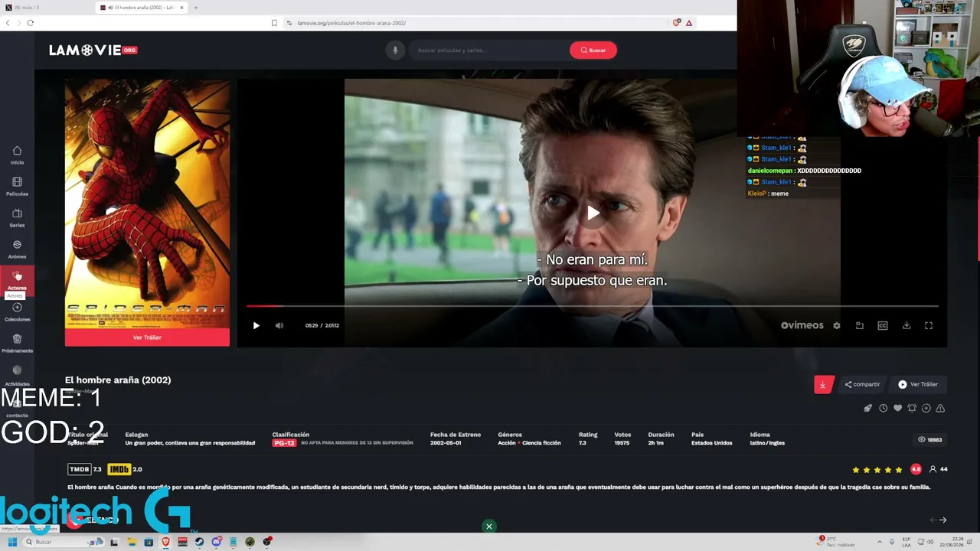Click the Acción genre link

coord(507,443)
